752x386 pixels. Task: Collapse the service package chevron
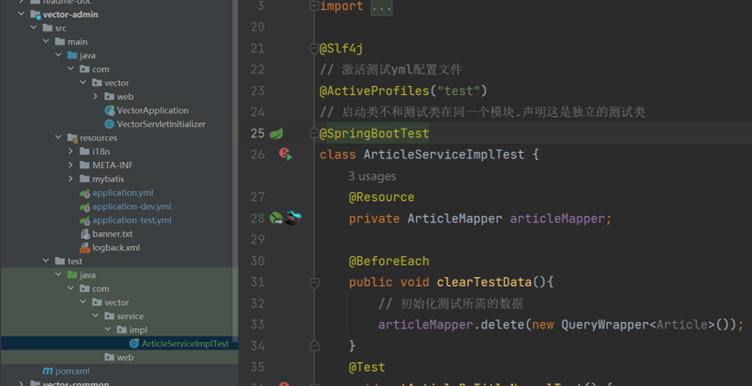pos(95,316)
